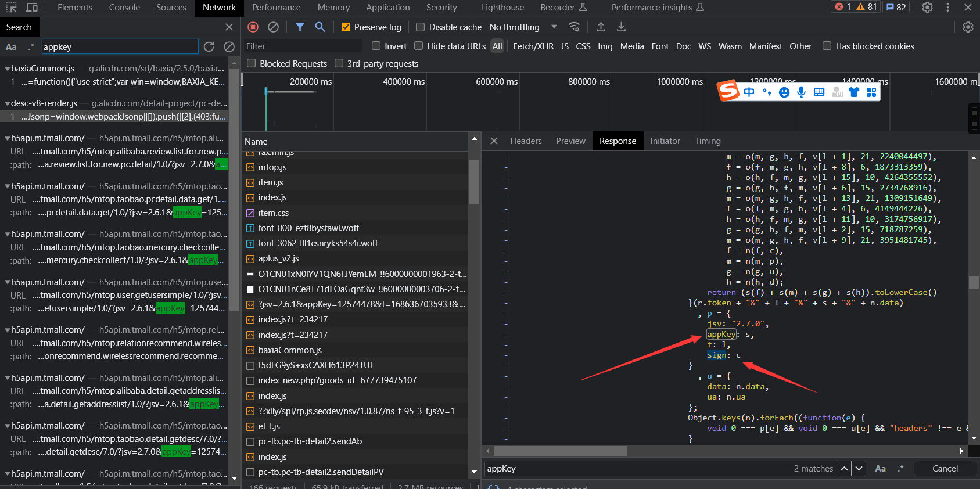
Task: Click the warnings count badge
Action: point(867,7)
